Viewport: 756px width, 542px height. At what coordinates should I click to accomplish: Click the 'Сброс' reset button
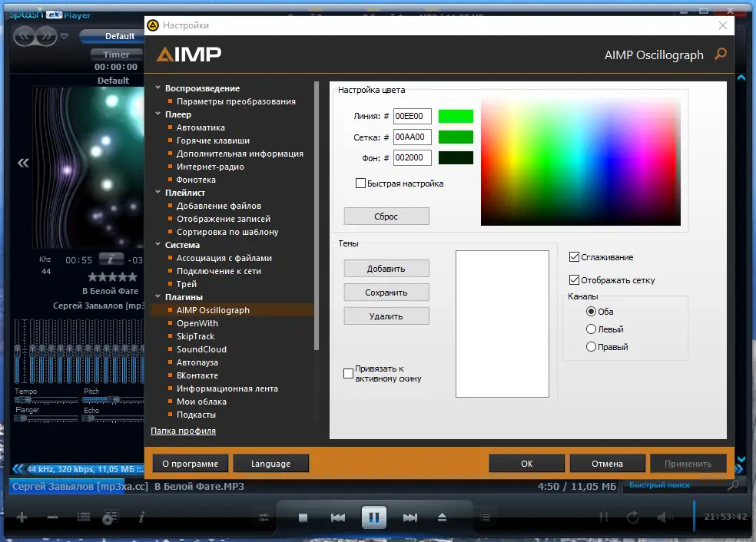click(x=386, y=216)
